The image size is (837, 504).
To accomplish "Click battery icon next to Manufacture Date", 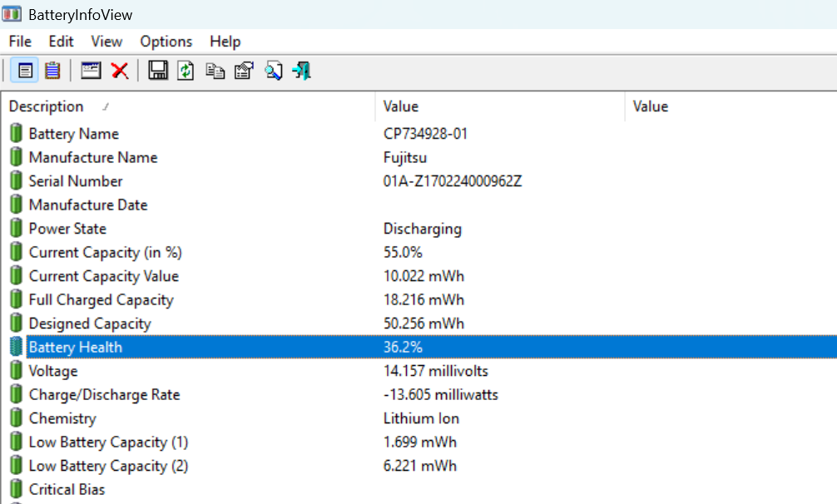I will coord(17,205).
